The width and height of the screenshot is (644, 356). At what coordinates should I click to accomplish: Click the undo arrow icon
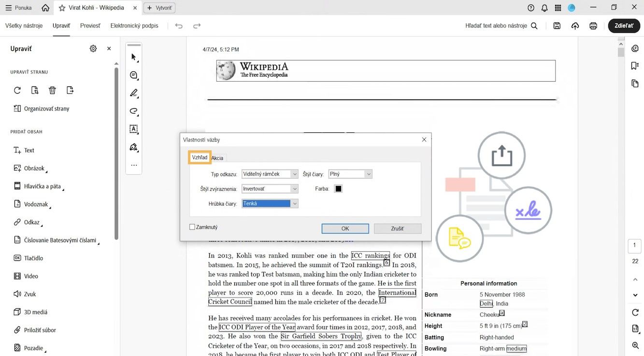pyautogui.click(x=179, y=26)
